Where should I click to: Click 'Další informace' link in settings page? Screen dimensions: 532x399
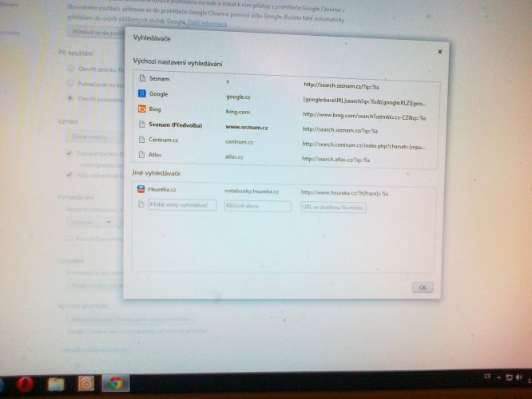click(x=208, y=23)
